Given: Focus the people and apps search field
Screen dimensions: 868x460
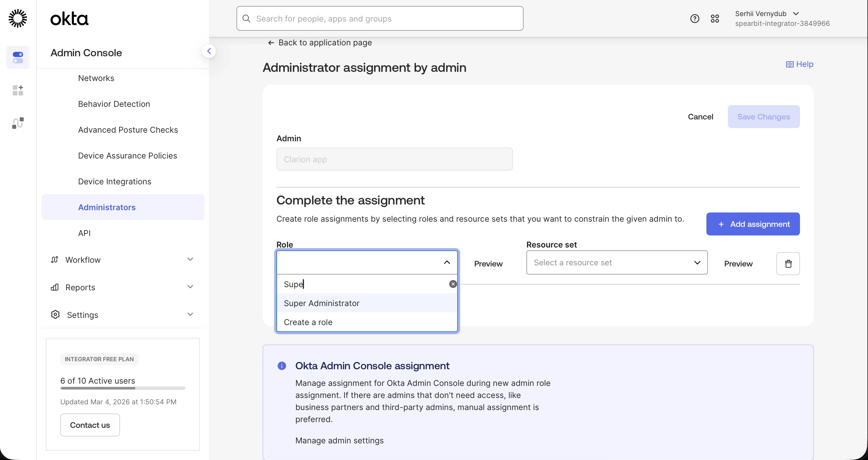Looking at the screenshot, I should point(380,19).
